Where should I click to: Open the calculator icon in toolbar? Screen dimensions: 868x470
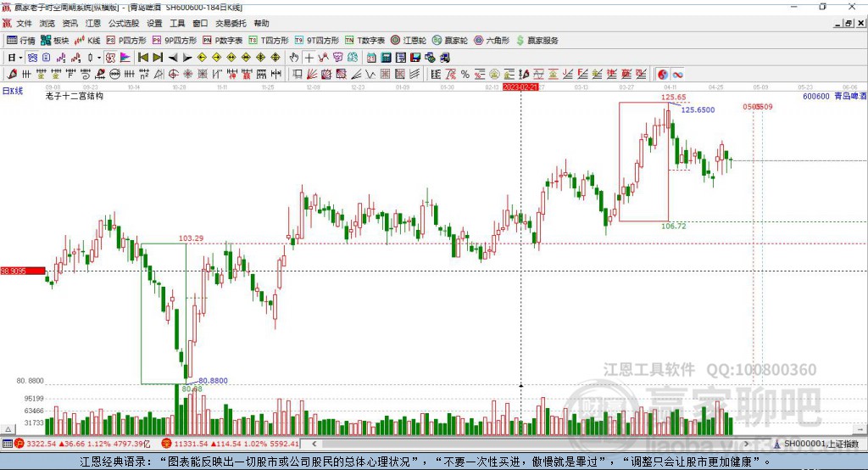[386, 58]
